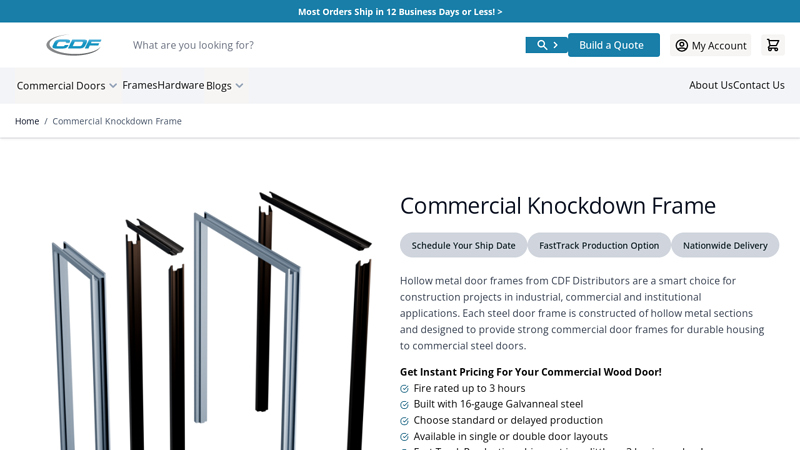This screenshot has width=800, height=450.
Task: Click the search magnifier button
Action: point(546,45)
